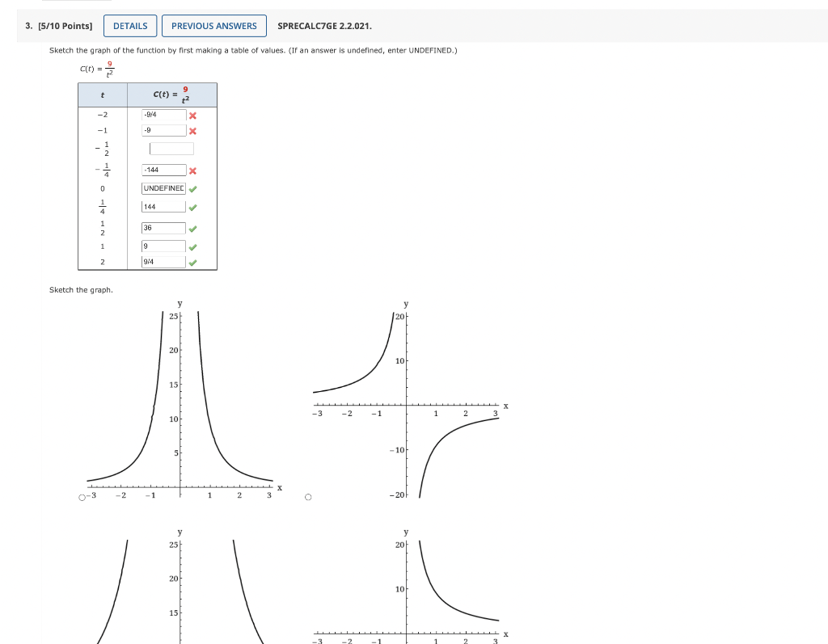Edit the incorrect -144 answer field
Viewport: 828px width, 644px height.
click(163, 169)
